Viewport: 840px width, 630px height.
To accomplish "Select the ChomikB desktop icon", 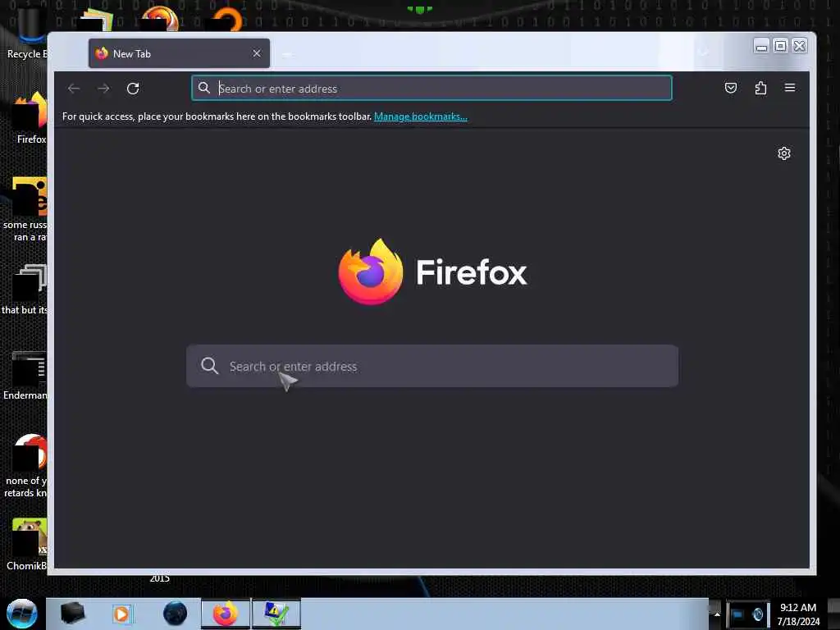I will 27,544.
